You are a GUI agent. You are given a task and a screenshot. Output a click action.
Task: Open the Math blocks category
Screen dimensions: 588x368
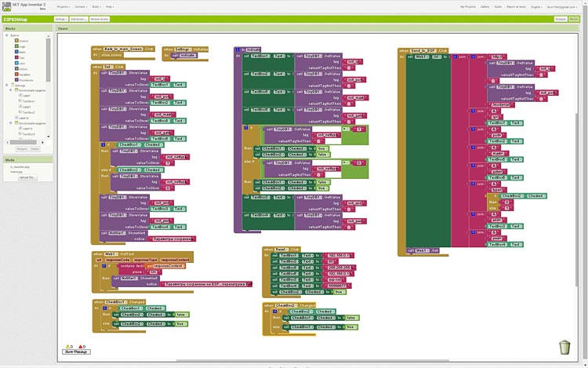(x=21, y=52)
